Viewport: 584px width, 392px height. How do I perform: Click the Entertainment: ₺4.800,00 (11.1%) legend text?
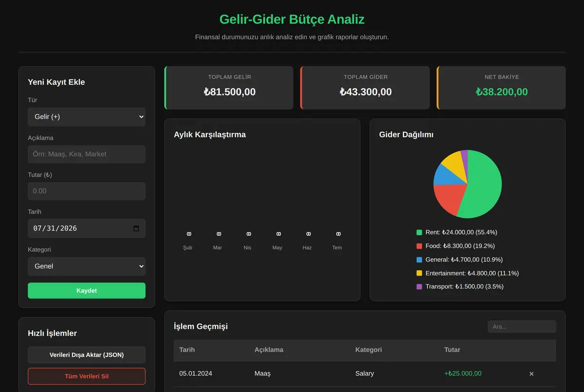472,273
